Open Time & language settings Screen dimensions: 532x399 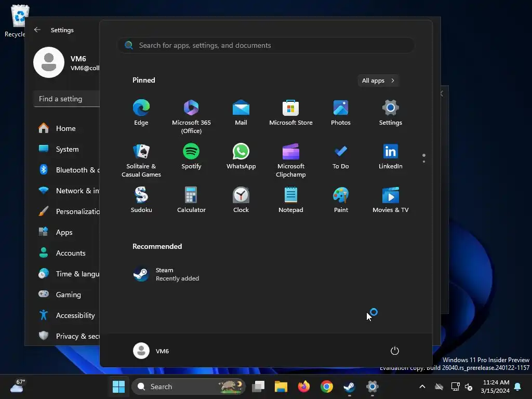click(x=68, y=274)
